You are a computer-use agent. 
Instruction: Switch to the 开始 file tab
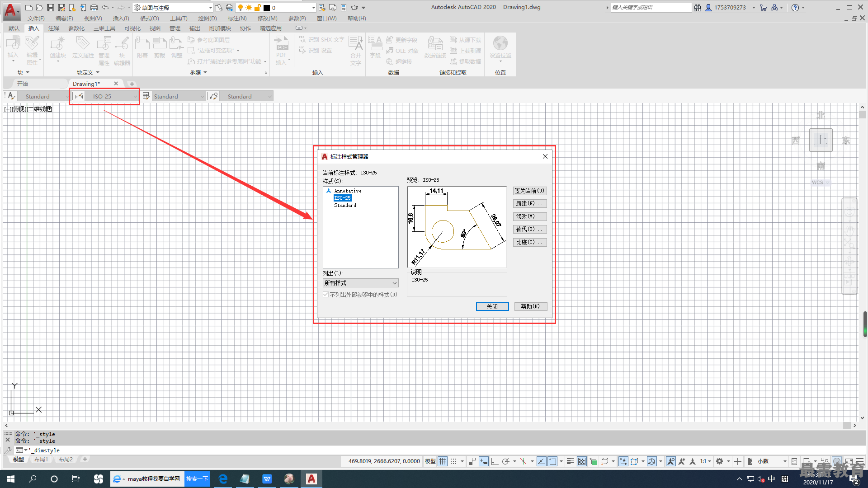(23, 84)
